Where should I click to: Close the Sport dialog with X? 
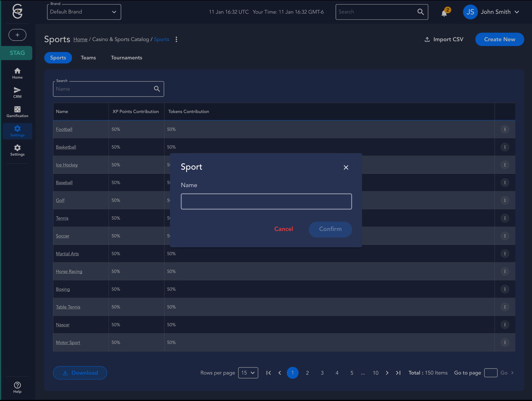coord(346,167)
